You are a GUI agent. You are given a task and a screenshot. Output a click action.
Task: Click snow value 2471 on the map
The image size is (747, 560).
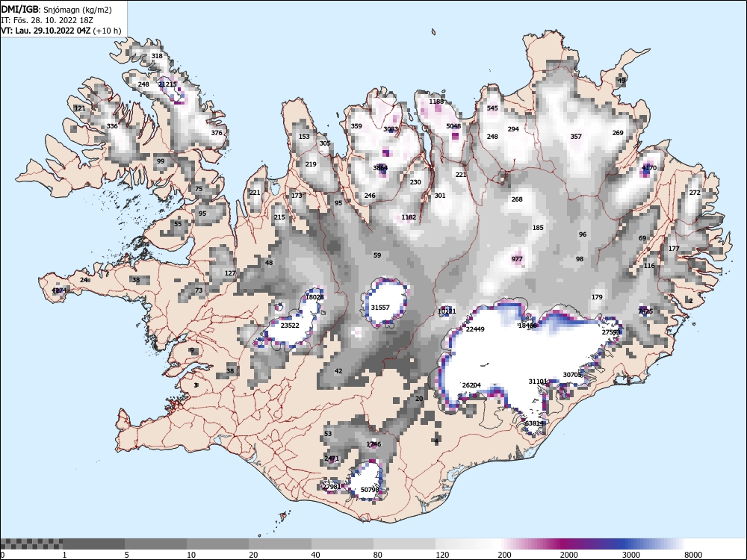coord(332,458)
